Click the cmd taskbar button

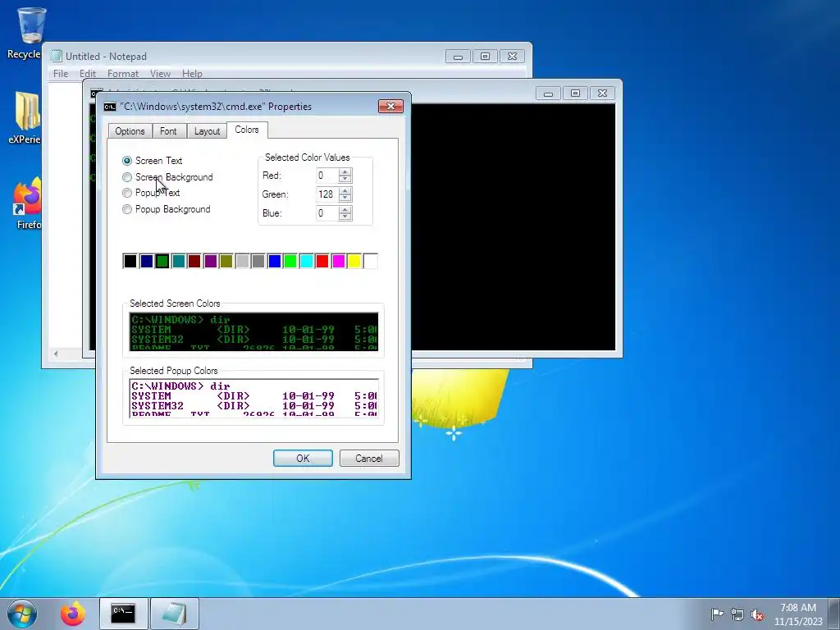tap(123, 614)
